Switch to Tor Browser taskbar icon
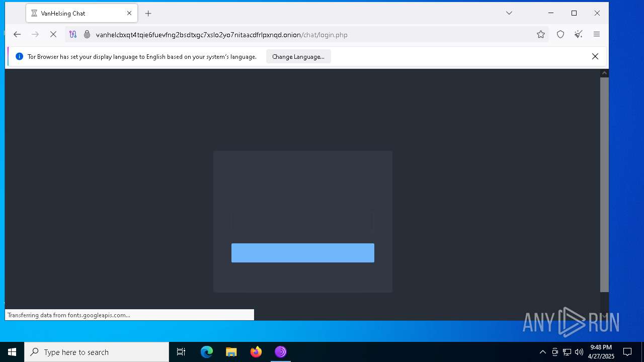 [281, 352]
